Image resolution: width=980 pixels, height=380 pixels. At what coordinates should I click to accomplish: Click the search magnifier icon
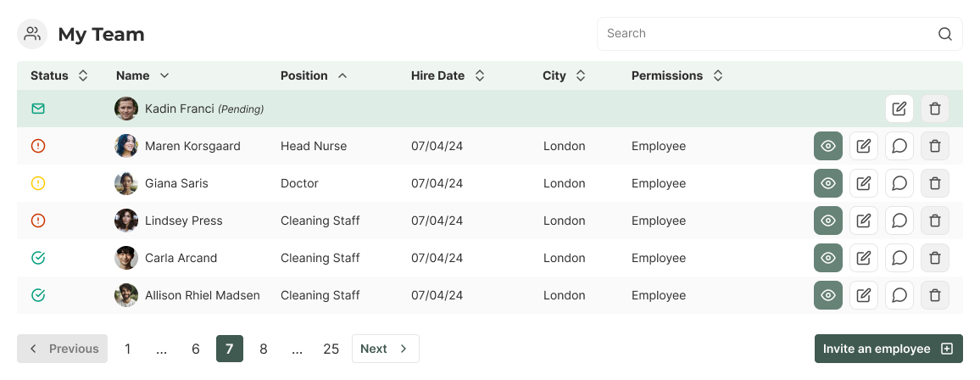(x=945, y=34)
